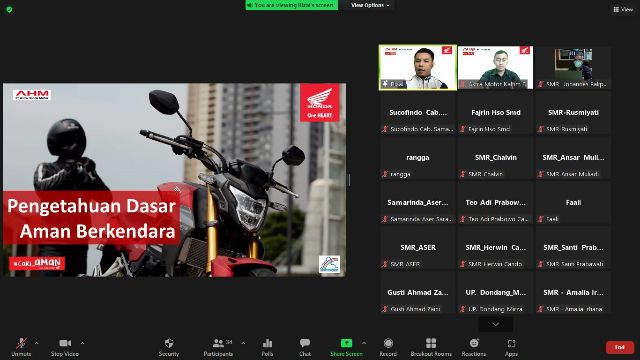Open video options arrow next to Stop Video
640x360 pixels.
pos(82,343)
